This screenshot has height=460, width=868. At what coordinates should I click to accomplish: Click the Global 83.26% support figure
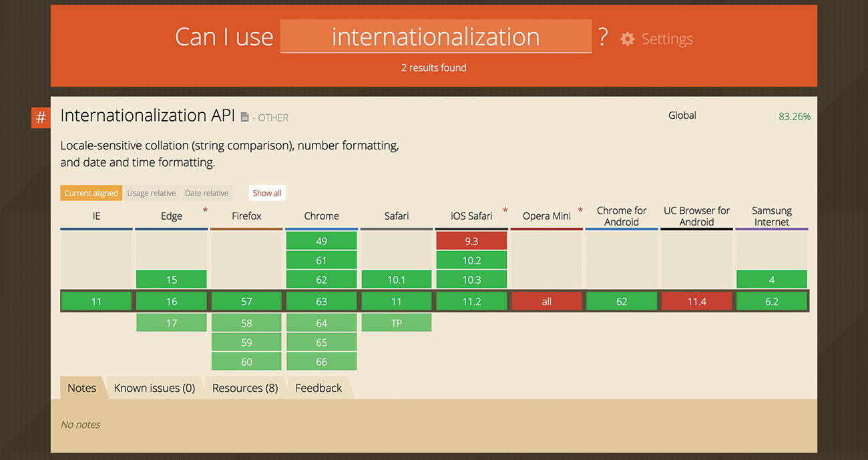click(x=795, y=116)
